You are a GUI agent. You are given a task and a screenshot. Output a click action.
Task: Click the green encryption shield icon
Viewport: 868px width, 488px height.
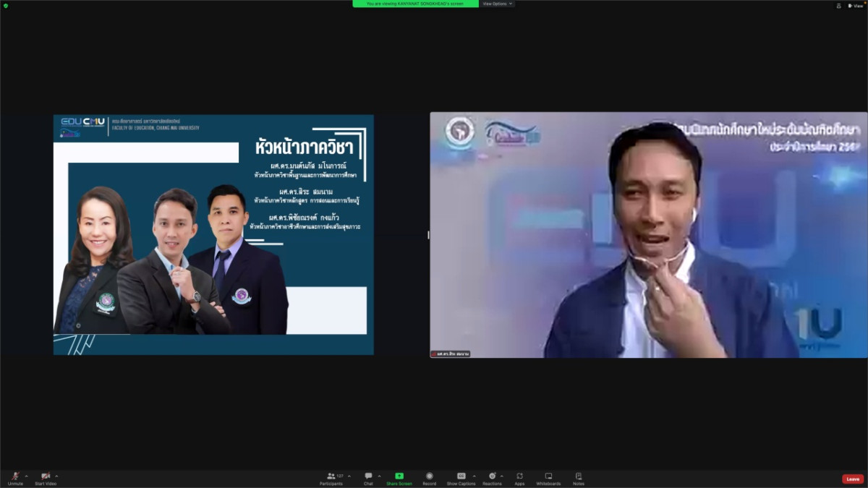[x=6, y=5]
